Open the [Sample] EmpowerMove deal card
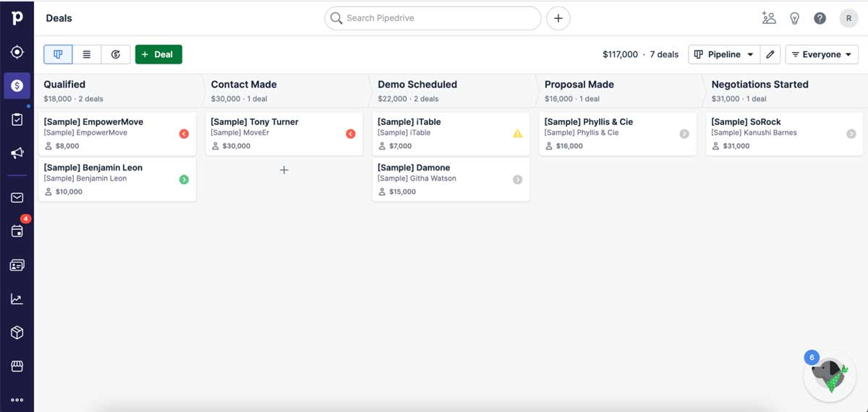This screenshot has height=412, width=868. 117,134
